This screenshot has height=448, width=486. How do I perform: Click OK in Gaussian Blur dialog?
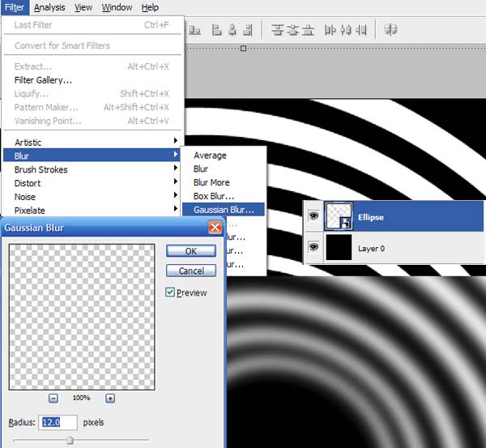click(191, 251)
